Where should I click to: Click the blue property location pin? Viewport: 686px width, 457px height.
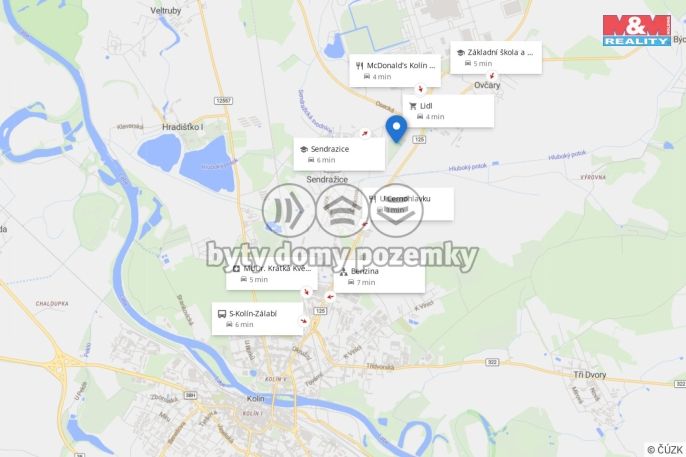point(396,129)
